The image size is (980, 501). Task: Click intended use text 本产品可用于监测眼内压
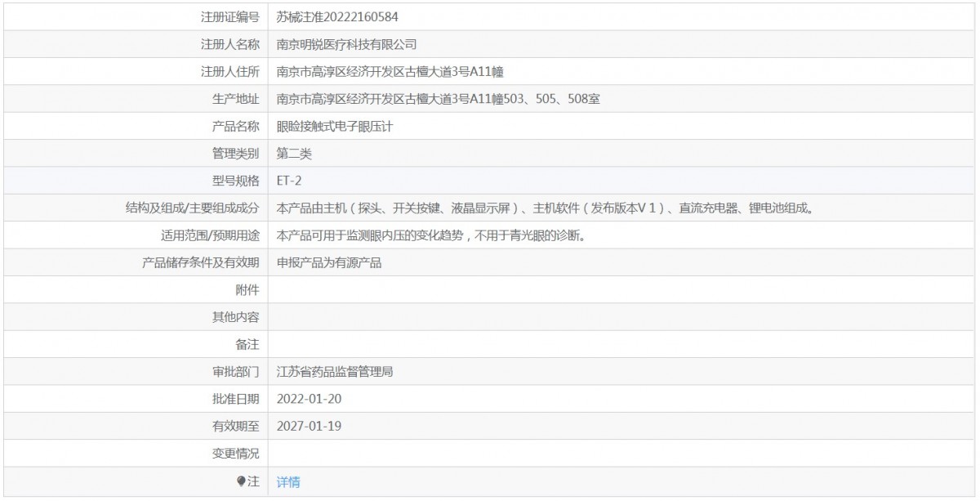click(x=432, y=235)
